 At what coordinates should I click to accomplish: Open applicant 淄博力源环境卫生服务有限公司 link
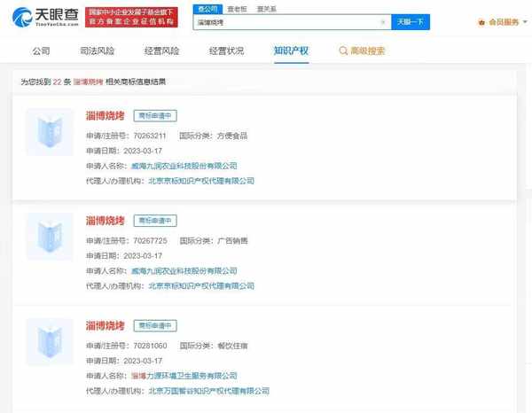(189, 375)
